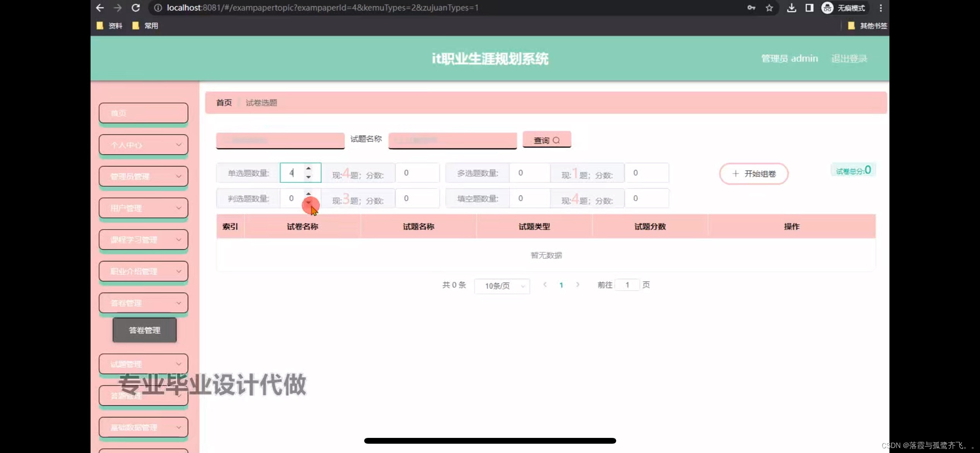Click the 多选题 score field
The height and width of the screenshot is (453, 980).
point(647,173)
